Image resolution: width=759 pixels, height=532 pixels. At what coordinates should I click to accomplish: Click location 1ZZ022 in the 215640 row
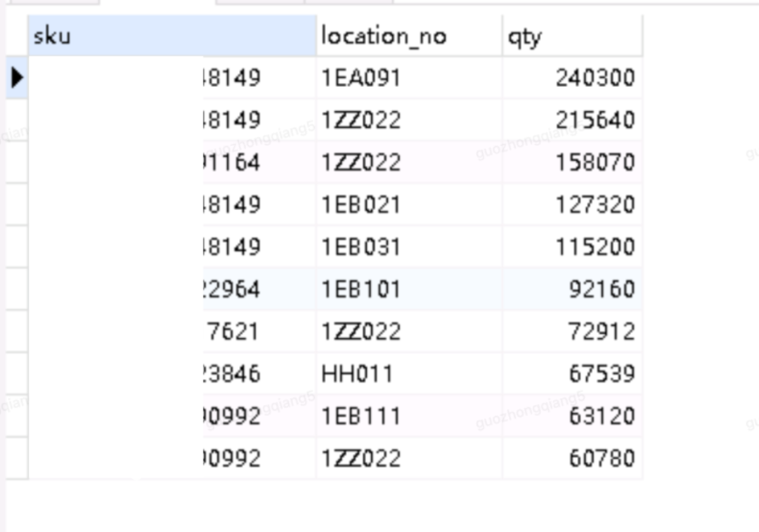pyautogui.click(x=409, y=120)
